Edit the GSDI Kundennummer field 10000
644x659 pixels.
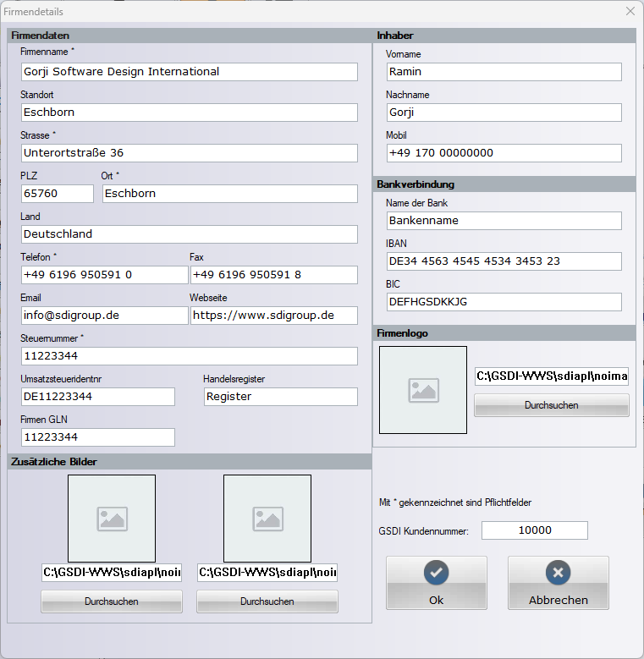(x=535, y=530)
